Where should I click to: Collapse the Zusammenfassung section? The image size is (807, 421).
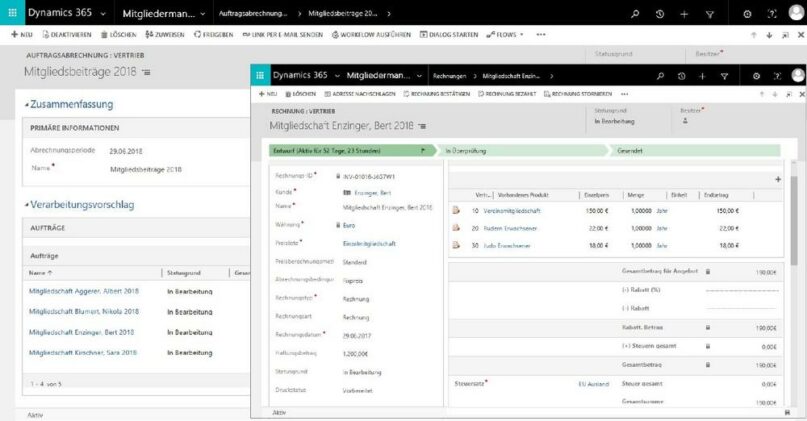tap(26, 104)
